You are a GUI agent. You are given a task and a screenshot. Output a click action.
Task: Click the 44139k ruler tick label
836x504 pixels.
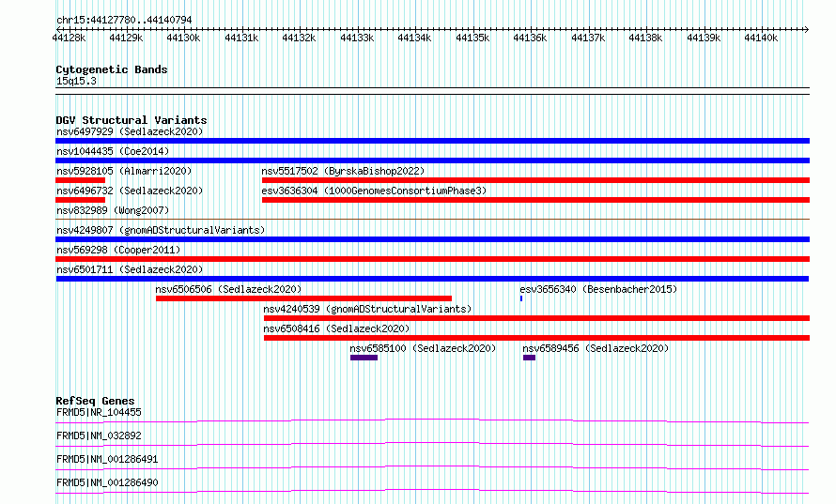pos(704,38)
